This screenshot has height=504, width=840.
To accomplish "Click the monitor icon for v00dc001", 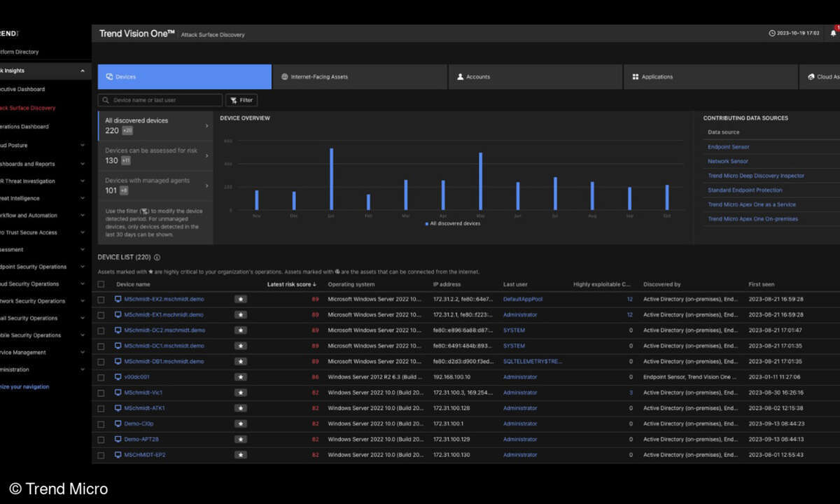I will point(118,377).
